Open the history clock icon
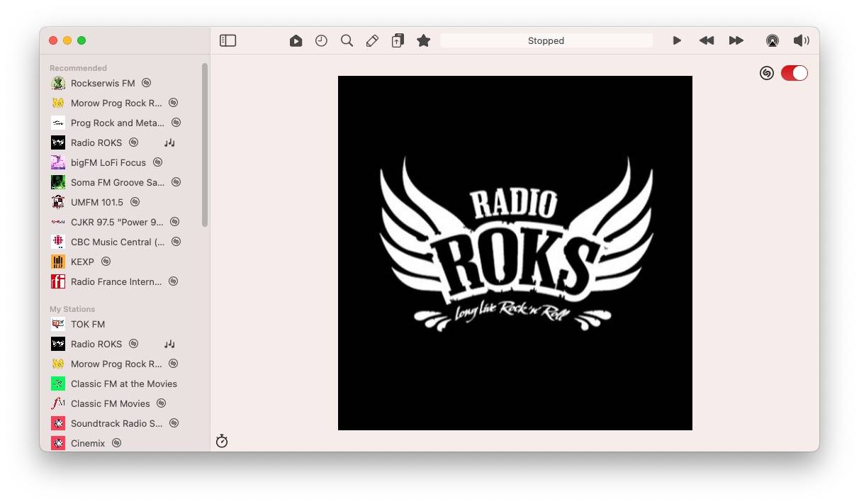The width and height of the screenshot is (859, 504). tap(322, 41)
